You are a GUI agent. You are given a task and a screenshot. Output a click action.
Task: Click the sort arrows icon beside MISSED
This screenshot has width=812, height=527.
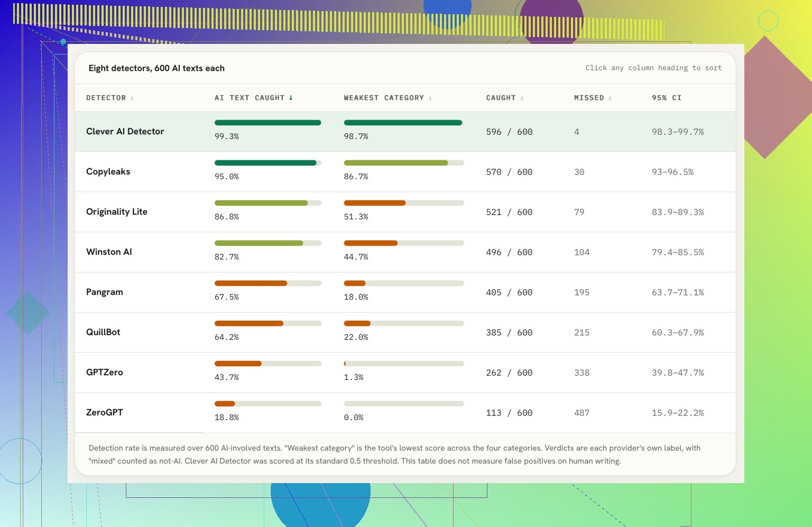[x=610, y=98]
